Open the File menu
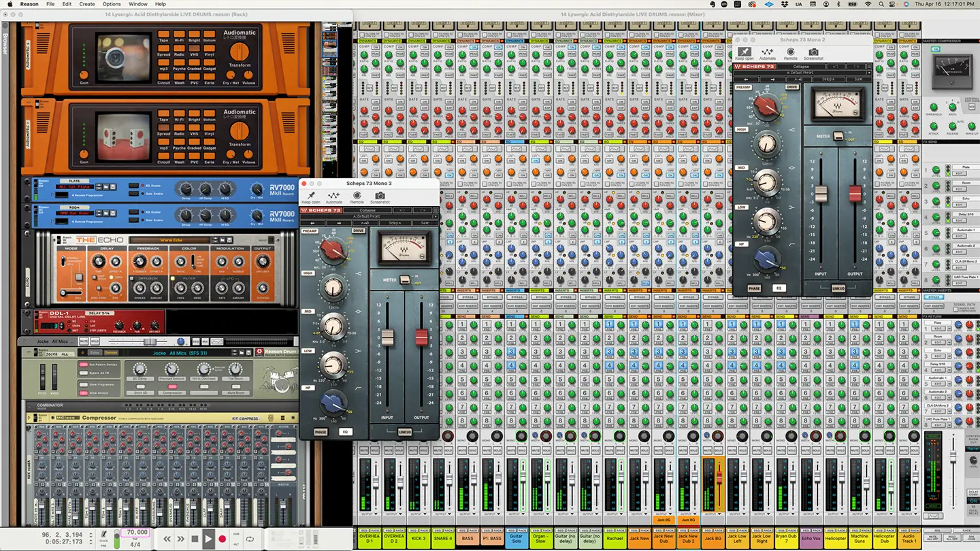980x551 pixels. 50,4
